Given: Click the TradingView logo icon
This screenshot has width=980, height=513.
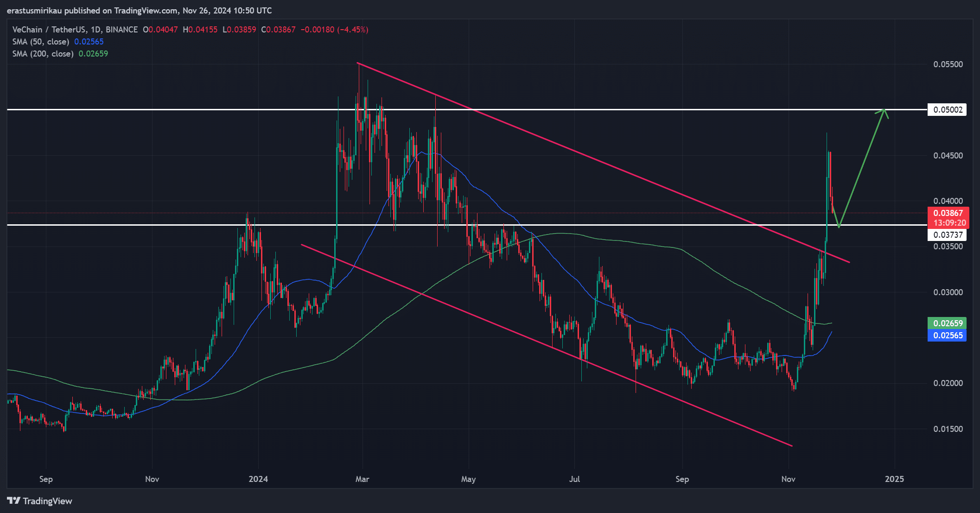Looking at the screenshot, I should (13, 500).
